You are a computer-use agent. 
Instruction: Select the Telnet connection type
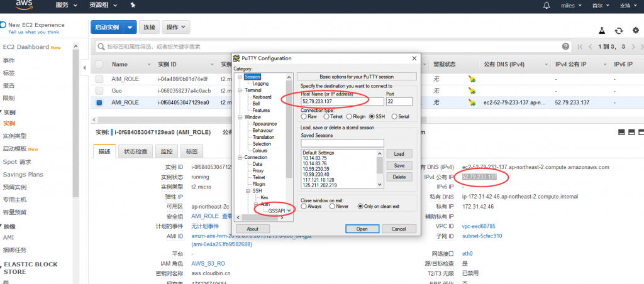[x=326, y=117]
